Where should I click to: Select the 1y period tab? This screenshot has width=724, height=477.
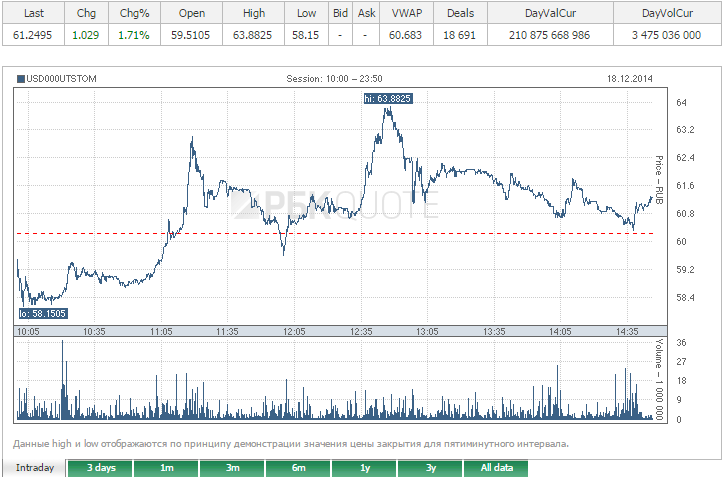coord(364,468)
